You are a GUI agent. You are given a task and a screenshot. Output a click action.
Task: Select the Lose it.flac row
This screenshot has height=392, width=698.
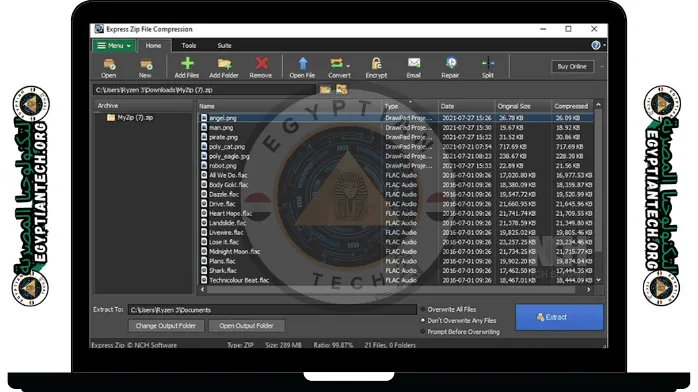(396, 242)
